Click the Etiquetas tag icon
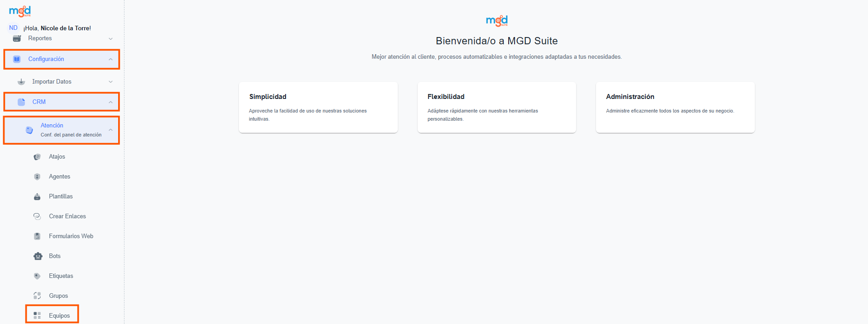Image resolution: width=868 pixels, height=324 pixels. click(37, 276)
